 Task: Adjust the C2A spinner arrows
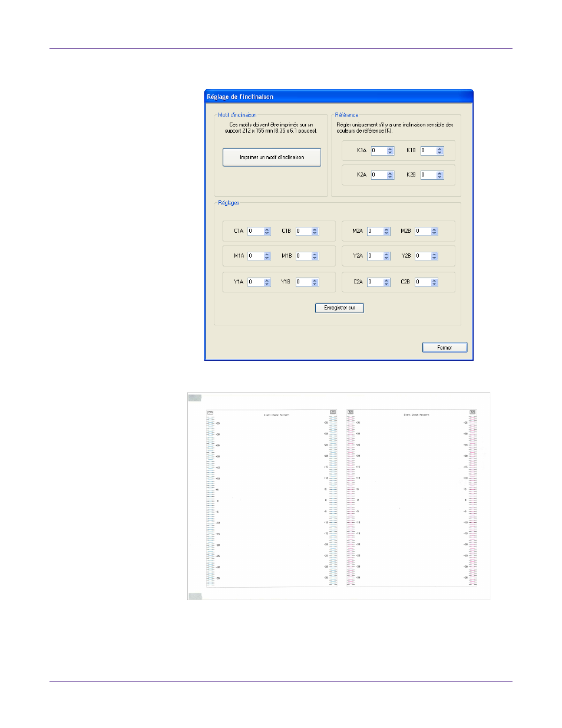tap(386, 282)
